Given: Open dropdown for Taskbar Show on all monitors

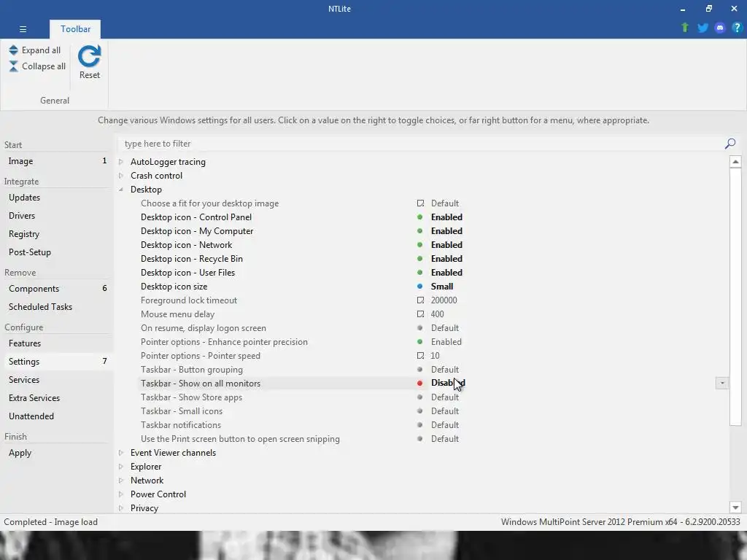Looking at the screenshot, I should coord(721,383).
